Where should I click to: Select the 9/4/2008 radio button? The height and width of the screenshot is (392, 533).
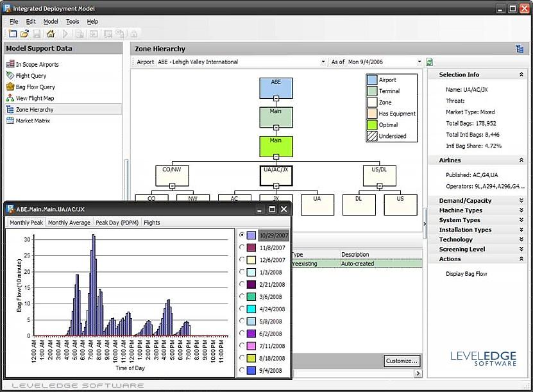click(242, 370)
